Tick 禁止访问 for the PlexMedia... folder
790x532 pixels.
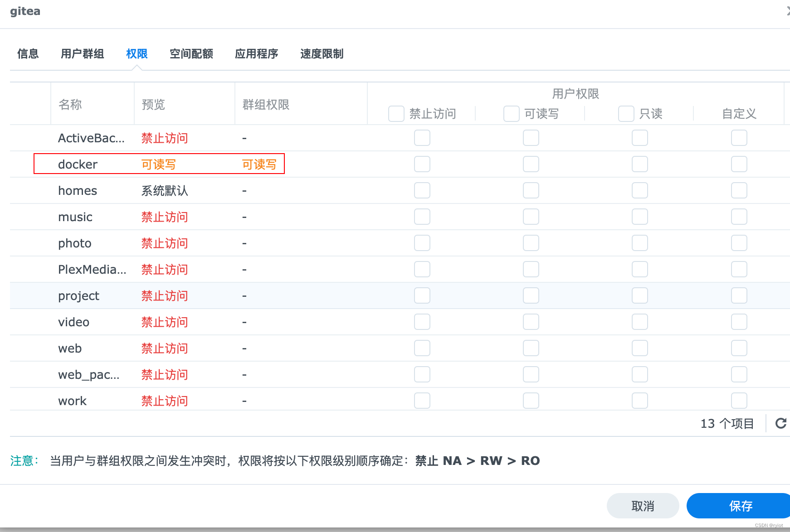point(422,269)
